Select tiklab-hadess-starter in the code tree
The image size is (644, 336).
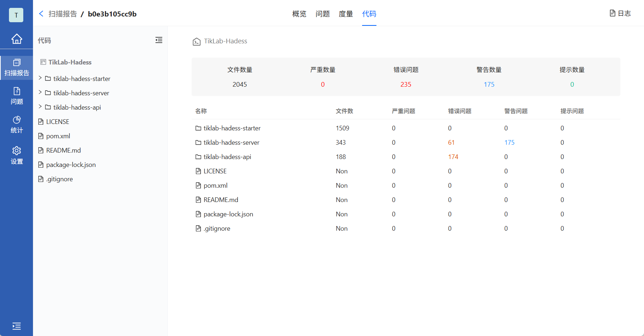82,79
